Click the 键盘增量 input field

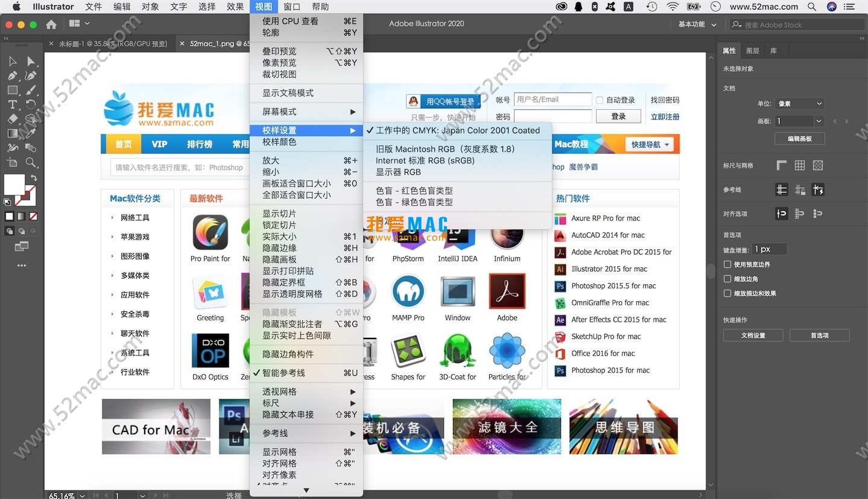770,249
